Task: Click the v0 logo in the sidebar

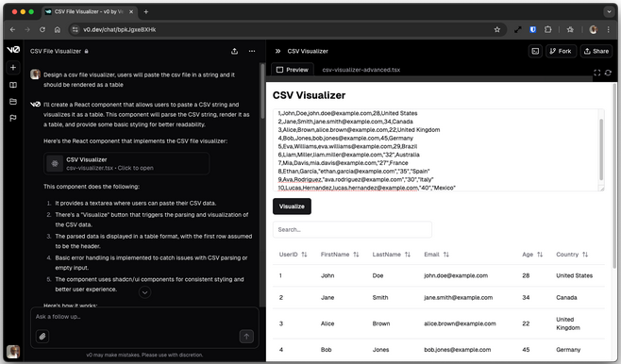Action: 13,50
